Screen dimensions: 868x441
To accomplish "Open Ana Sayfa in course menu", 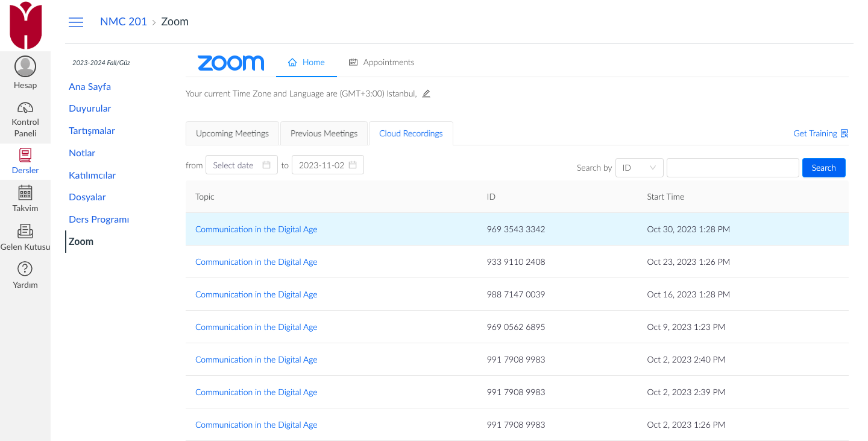I will 90,86.
